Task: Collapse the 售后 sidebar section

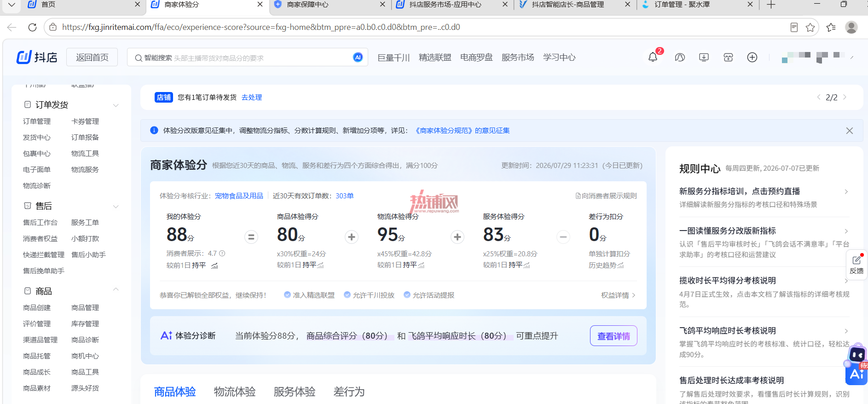Action: (x=116, y=207)
